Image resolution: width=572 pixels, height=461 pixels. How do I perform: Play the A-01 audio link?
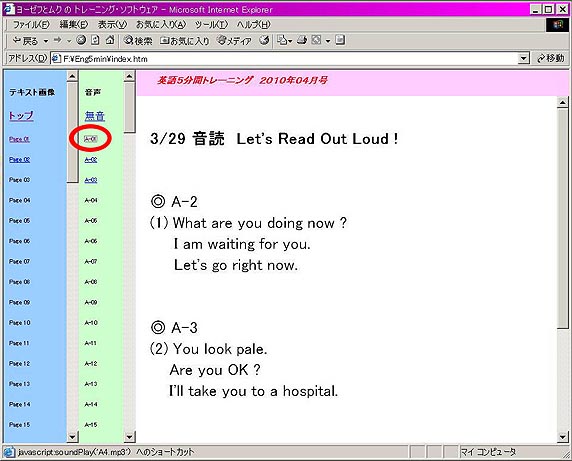(x=90, y=139)
